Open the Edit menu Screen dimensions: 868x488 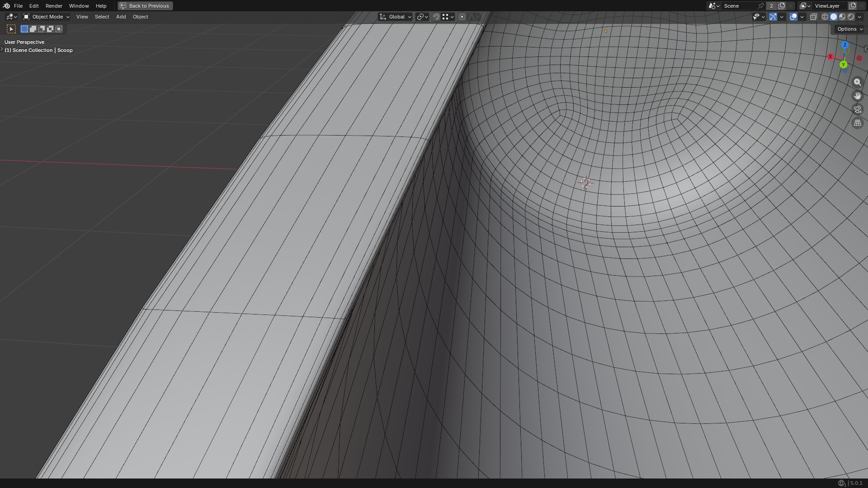coord(34,6)
